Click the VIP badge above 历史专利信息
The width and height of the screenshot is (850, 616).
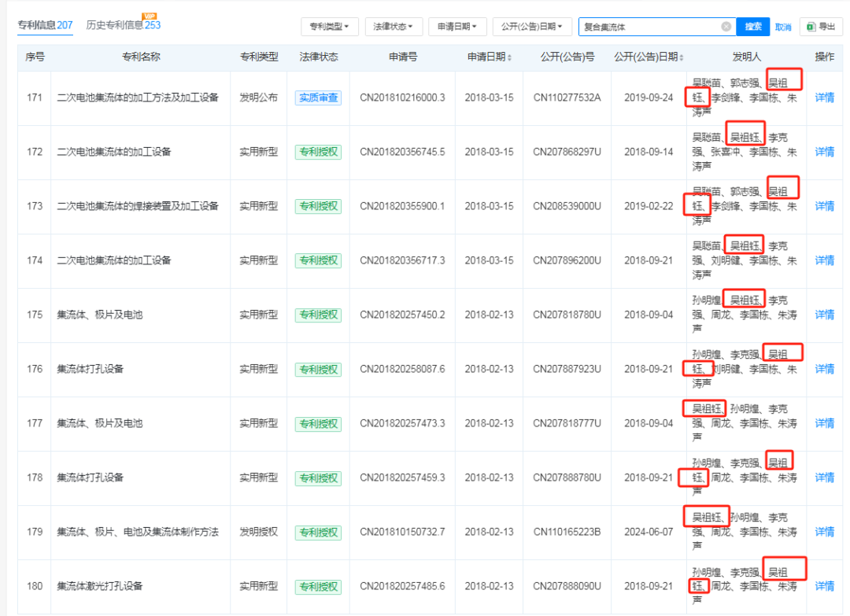coord(148,16)
